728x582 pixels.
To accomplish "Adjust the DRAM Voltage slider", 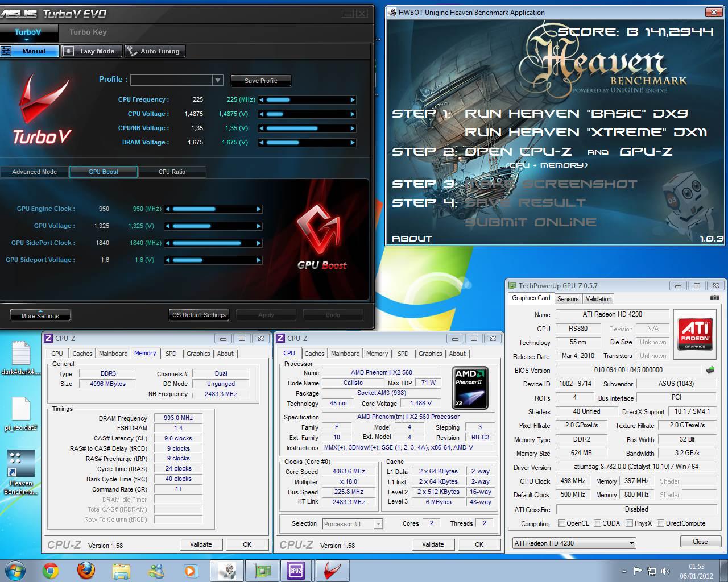I will coord(307,143).
